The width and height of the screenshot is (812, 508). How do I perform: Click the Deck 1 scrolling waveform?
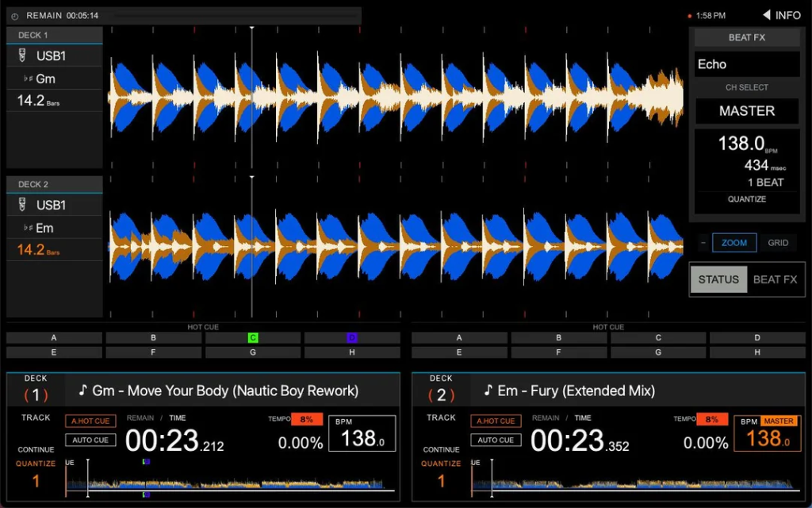tap(396, 98)
